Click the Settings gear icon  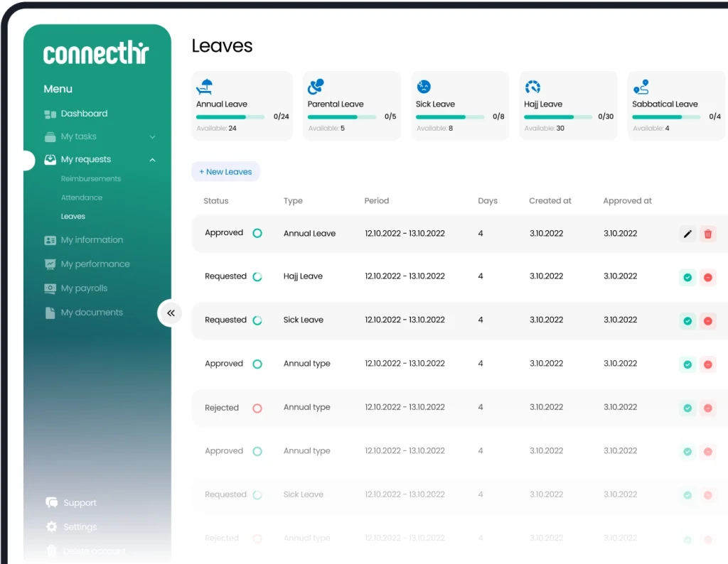(51, 527)
